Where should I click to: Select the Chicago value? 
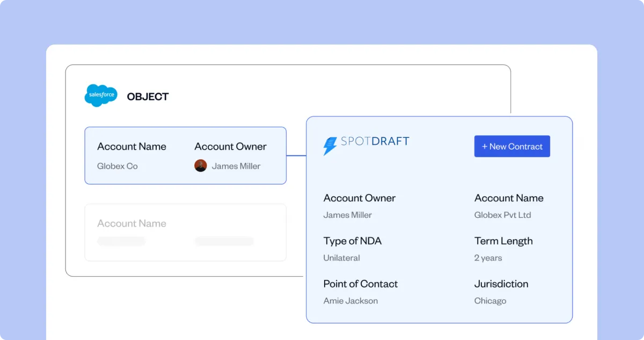coord(491,301)
